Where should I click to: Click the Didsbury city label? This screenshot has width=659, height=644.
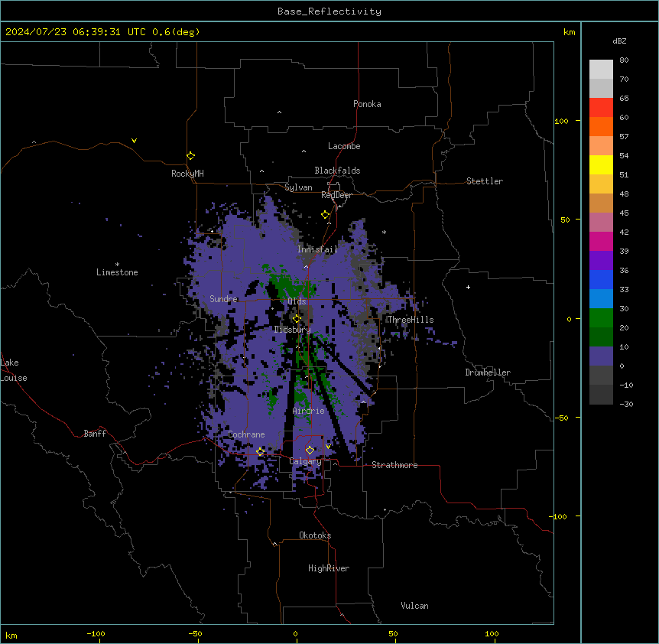(293, 330)
